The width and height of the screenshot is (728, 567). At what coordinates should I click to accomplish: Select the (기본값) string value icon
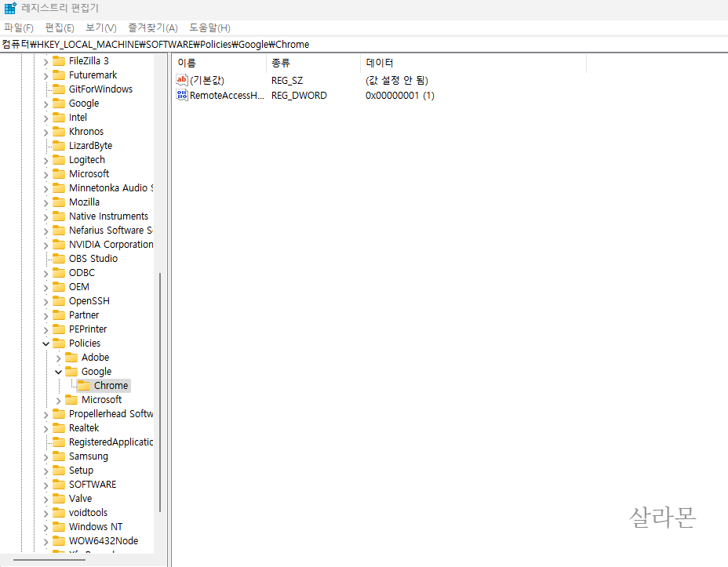[x=181, y=80]
